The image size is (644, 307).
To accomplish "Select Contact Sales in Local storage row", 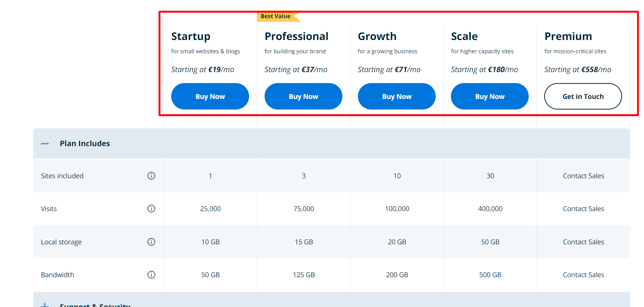I will pyautogui.click(x=584, y=242).
